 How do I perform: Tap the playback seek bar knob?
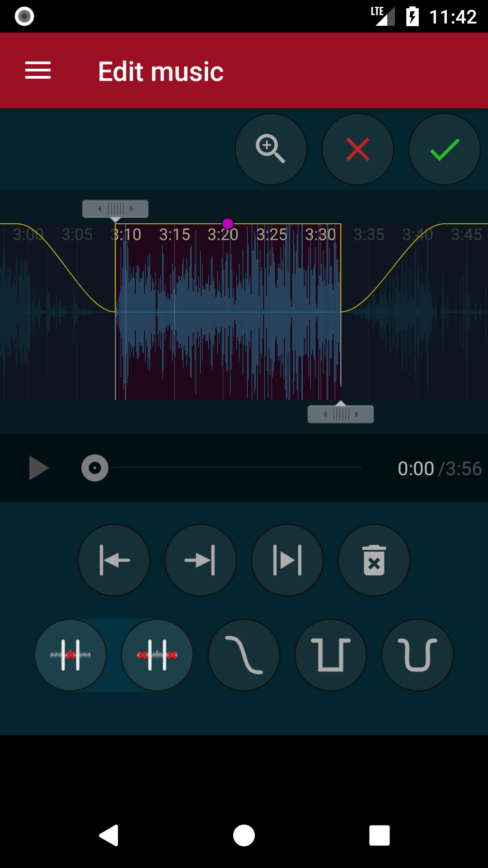95,468
